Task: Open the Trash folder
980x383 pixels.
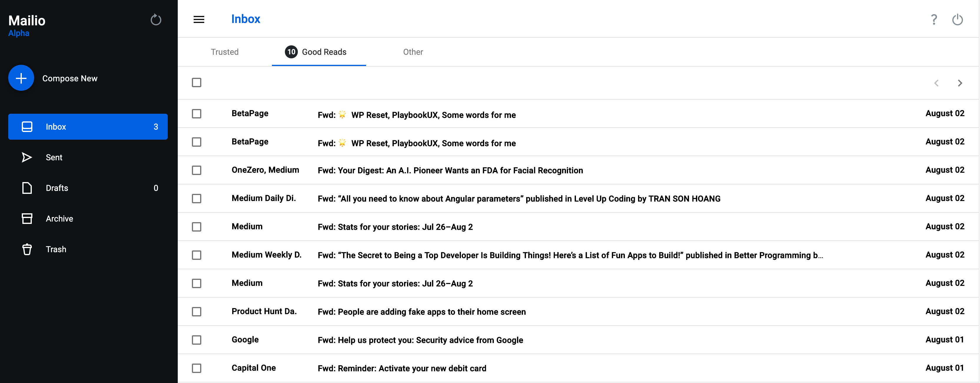Action: (88, 249)
